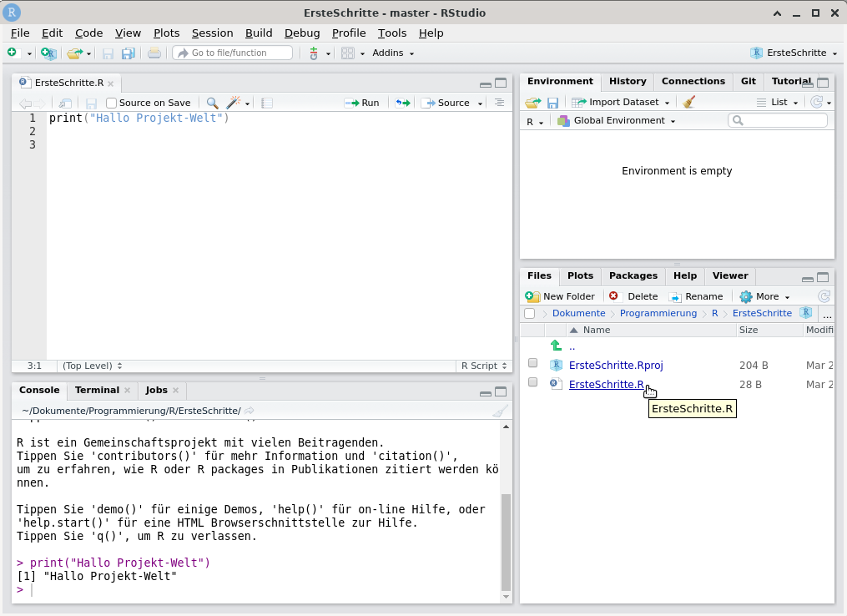Close the ErsteSchritte.R editor tab
This screenshot has width=847, height=616.
111,83
